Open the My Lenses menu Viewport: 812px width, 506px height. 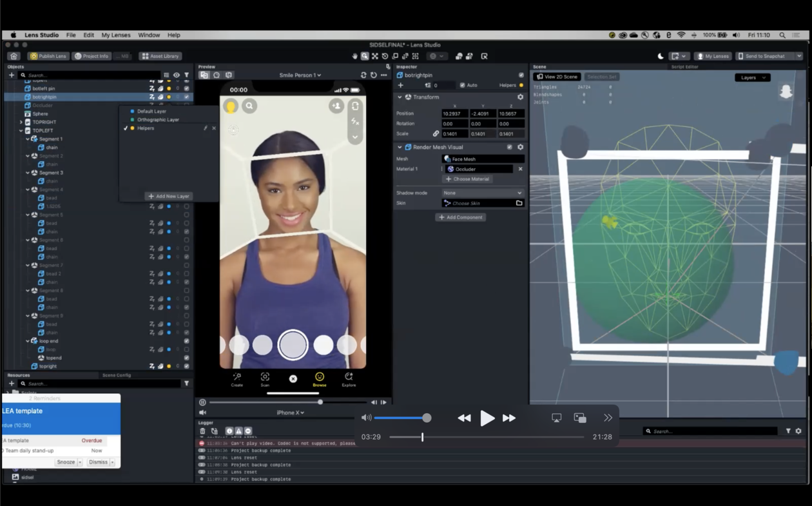pos(115,35)
